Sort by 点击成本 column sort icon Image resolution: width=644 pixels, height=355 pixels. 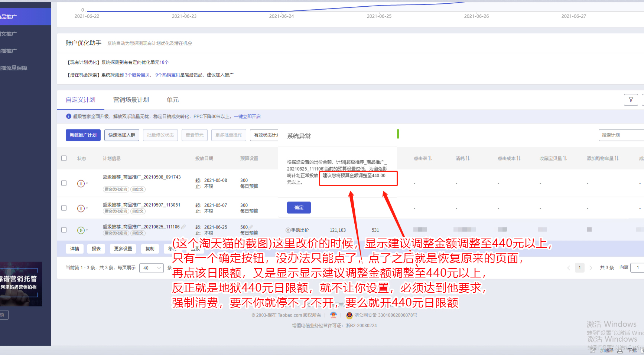click(518, 158)
